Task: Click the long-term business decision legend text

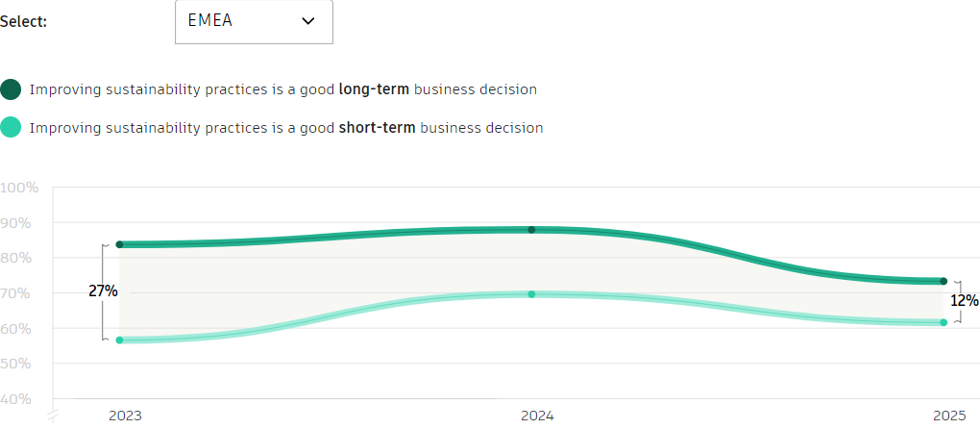Action: click(x=283, y=89)
